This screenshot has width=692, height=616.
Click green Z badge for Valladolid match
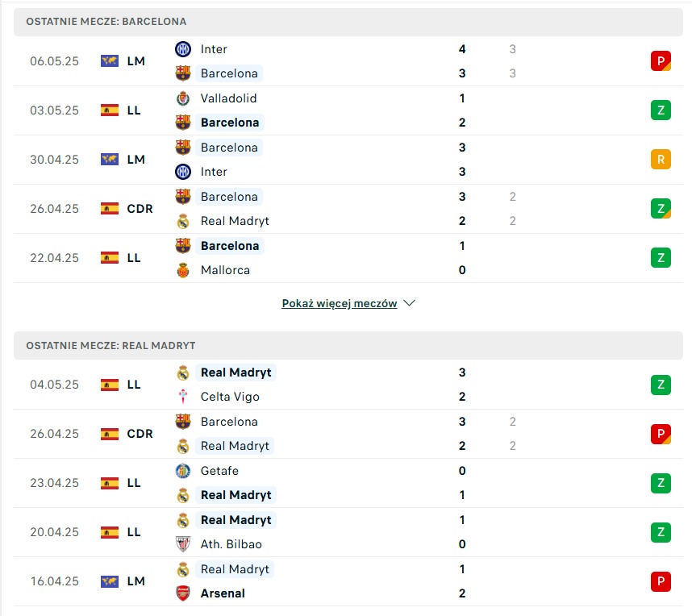click(661, 110)
